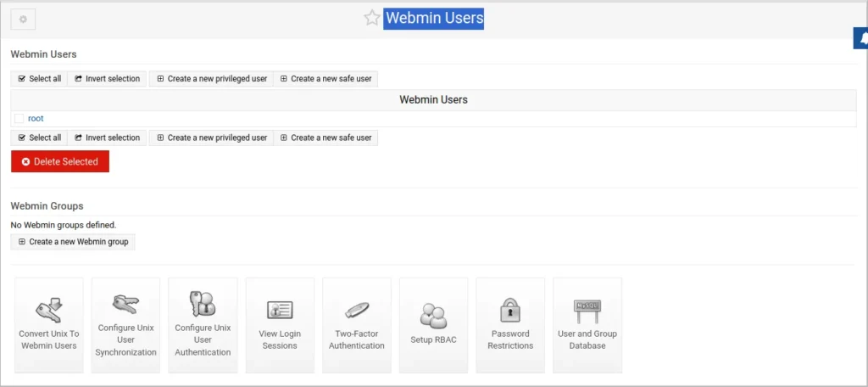Click Select all above the users table

coord(39,79)
